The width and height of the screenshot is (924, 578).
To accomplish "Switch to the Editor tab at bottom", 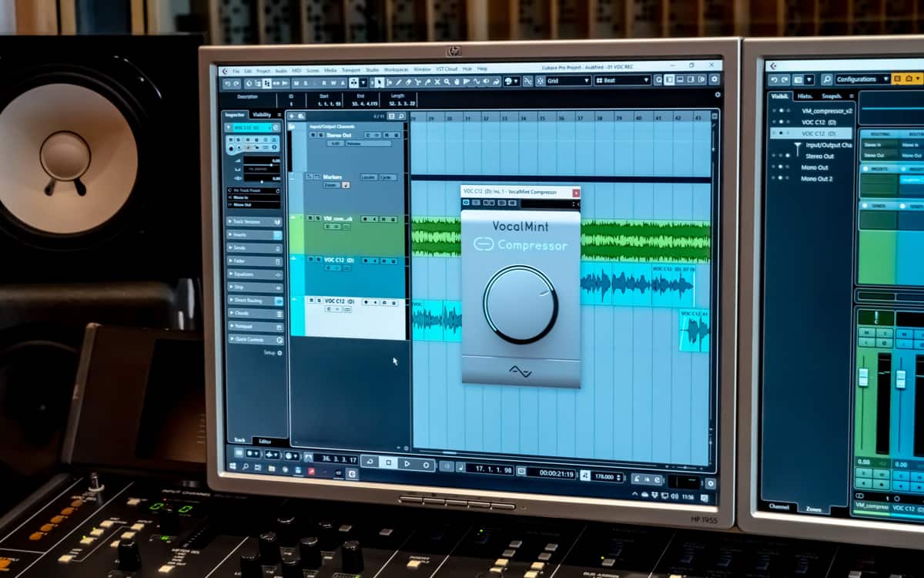I will [263, 440].
